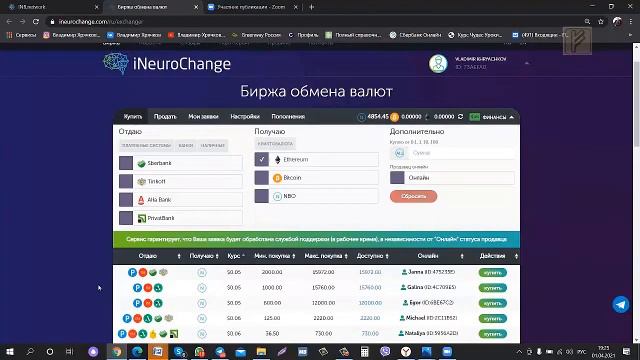
Task: Click the Сумма amount input field
Action: (x=461, y=153)
